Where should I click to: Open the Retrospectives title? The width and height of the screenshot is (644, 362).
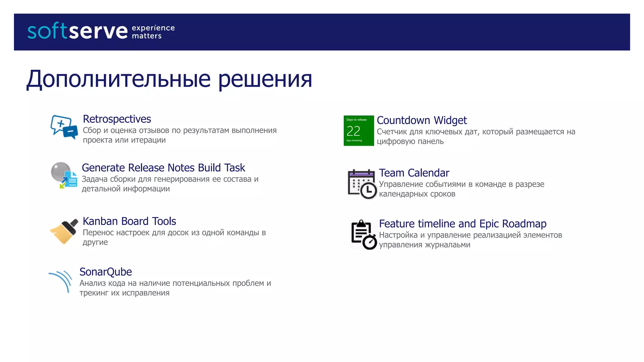pos(117,119)
